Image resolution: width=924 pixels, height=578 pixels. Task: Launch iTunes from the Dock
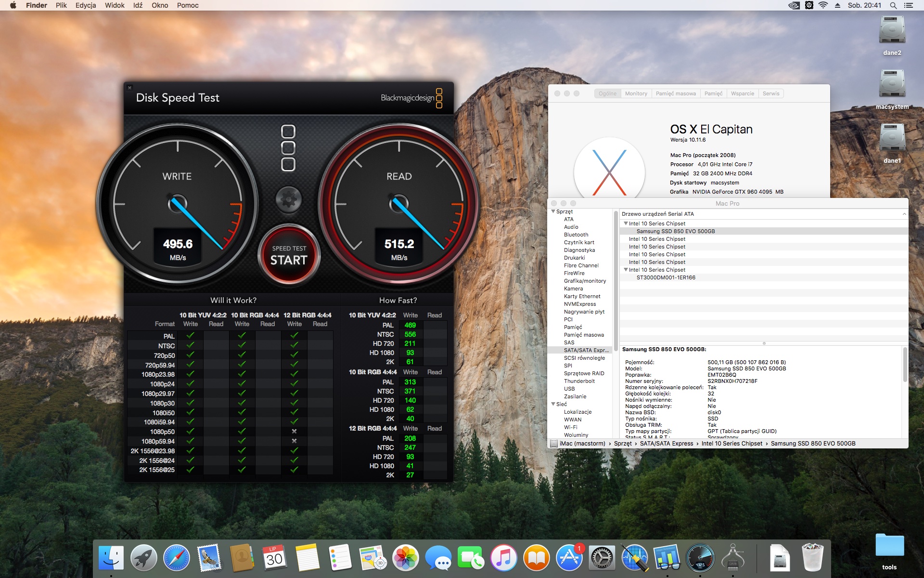[503, 558]
